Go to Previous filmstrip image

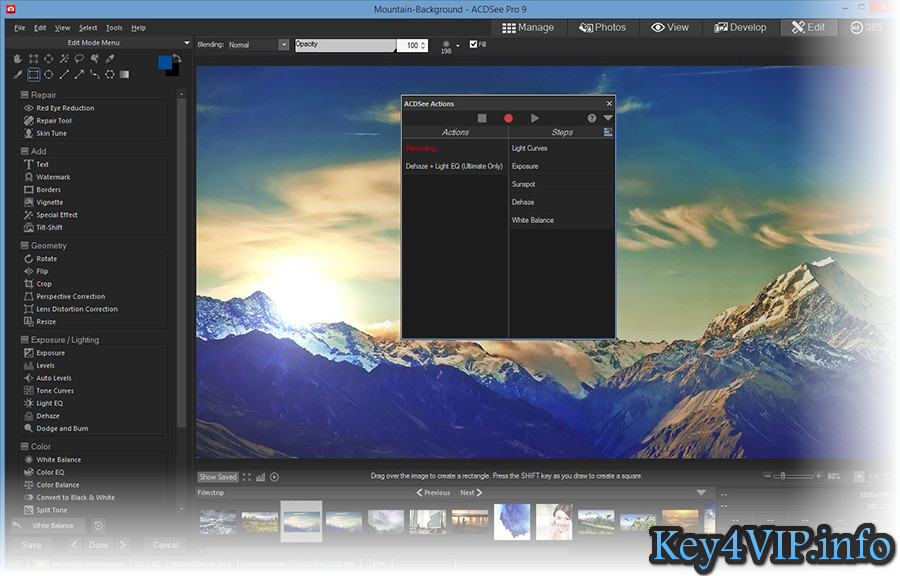[433, 493]
